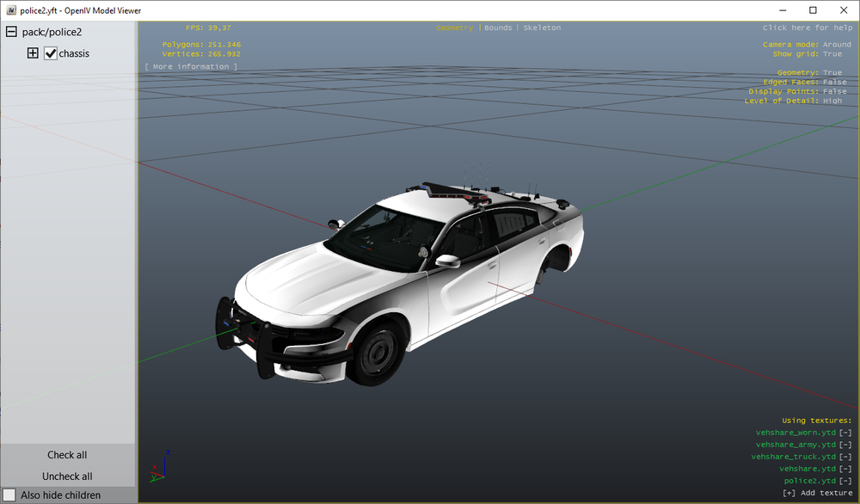Remove vehshare_truck.ytd texture with [-]

click(845, 457)
